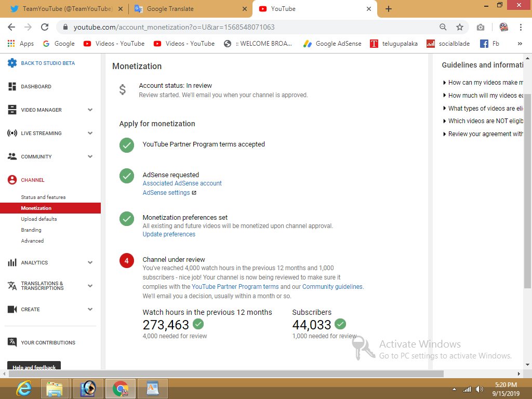
Task: Show more bookmarks via double-arrow
Action: point(520,44)
